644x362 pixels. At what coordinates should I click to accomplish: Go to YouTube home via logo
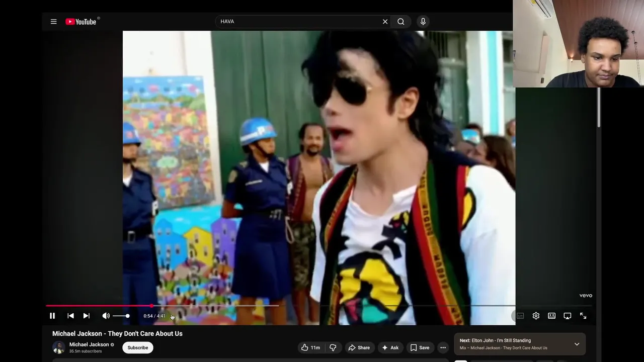click(81, 22)
